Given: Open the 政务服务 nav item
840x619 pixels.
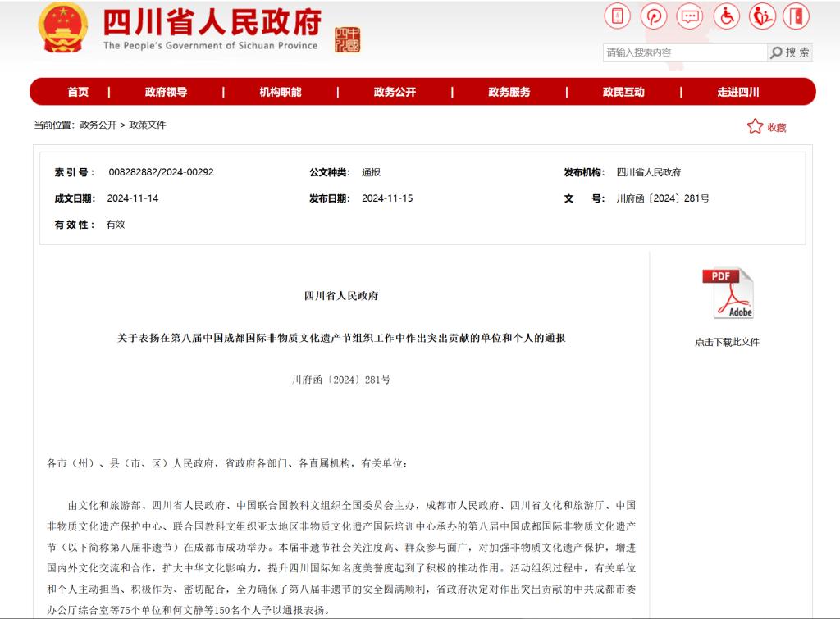Looking at the screenshot, I should click(x=509, y=92).
